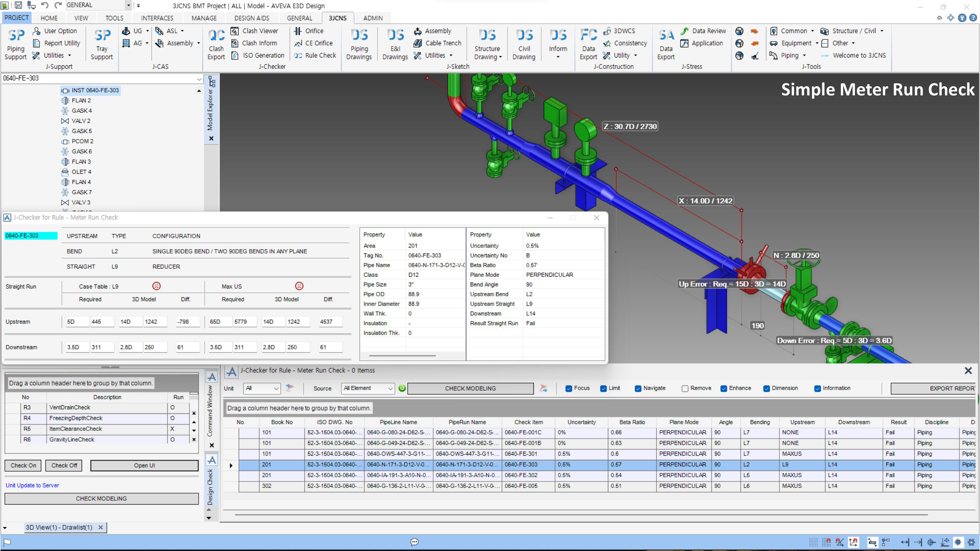
Task: Open J-Stress Data Export
Action: coord(666,44)
